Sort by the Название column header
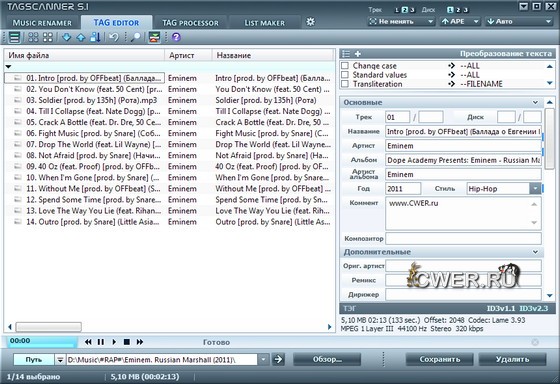The image size is (560, 384). tap(273, 55)
